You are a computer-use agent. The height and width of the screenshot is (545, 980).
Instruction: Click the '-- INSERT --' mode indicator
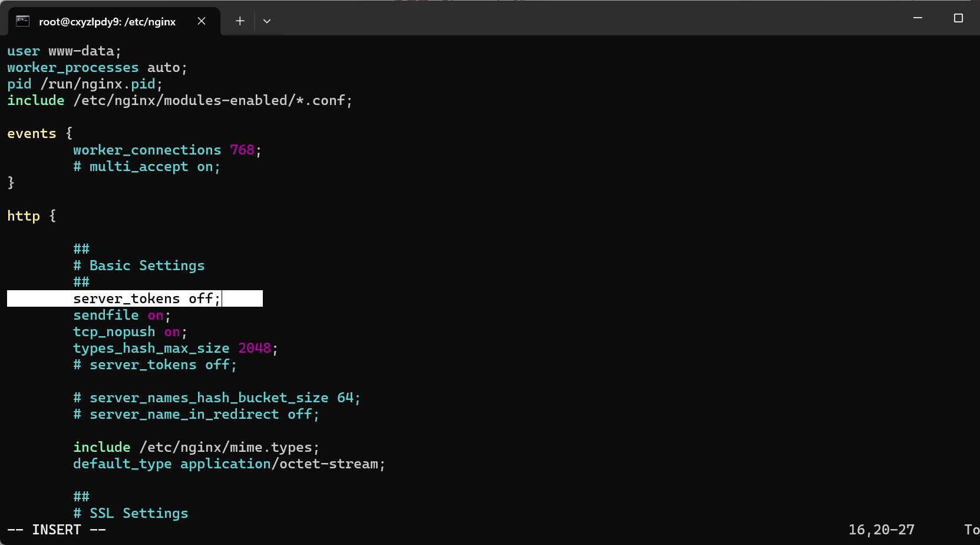(x=57, y=530)
